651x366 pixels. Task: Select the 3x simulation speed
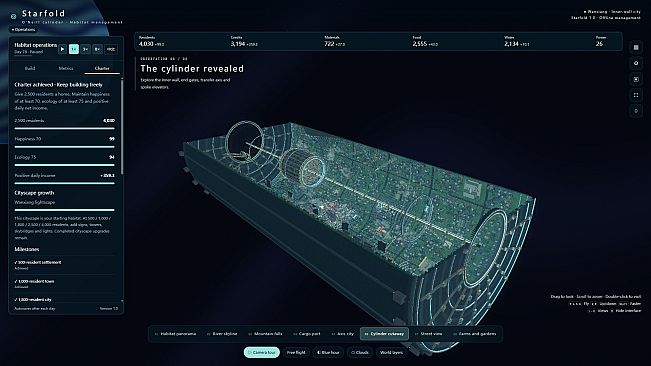point(85,49)
